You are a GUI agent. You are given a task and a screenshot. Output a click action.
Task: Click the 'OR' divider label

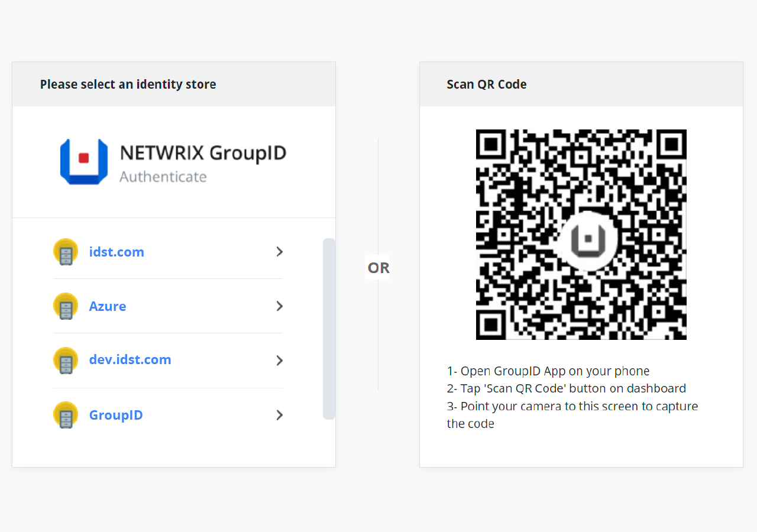point(378,268)
